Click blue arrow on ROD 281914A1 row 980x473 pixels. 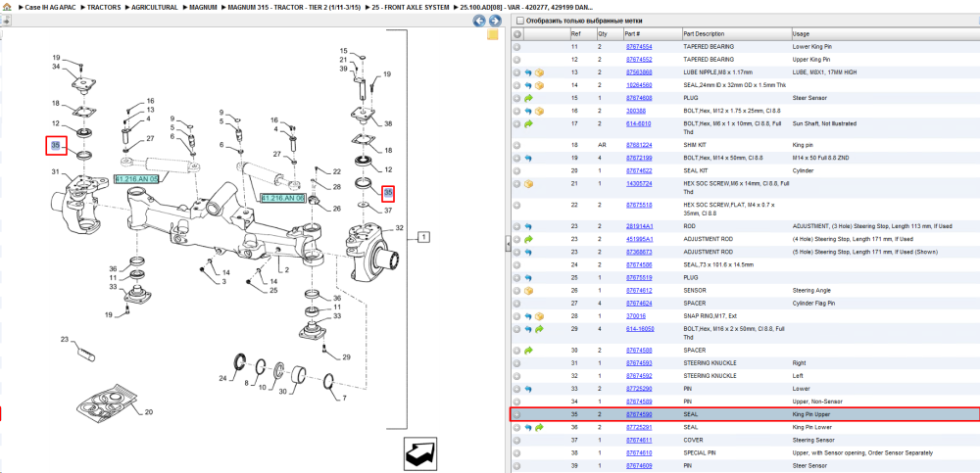(528, 226)
